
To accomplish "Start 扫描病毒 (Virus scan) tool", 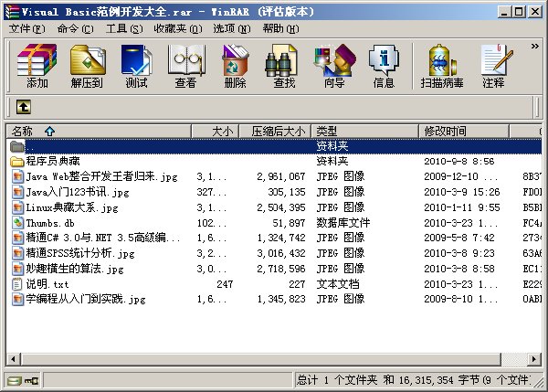I will tap(442, 66).
